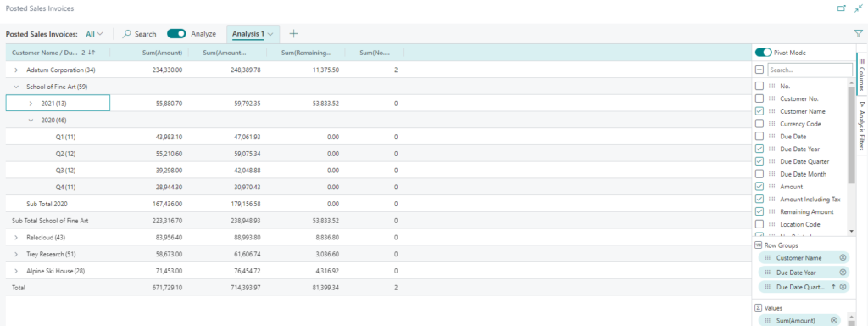
Task: Check the Due Date Month checkbox
Action: [759, 174]
